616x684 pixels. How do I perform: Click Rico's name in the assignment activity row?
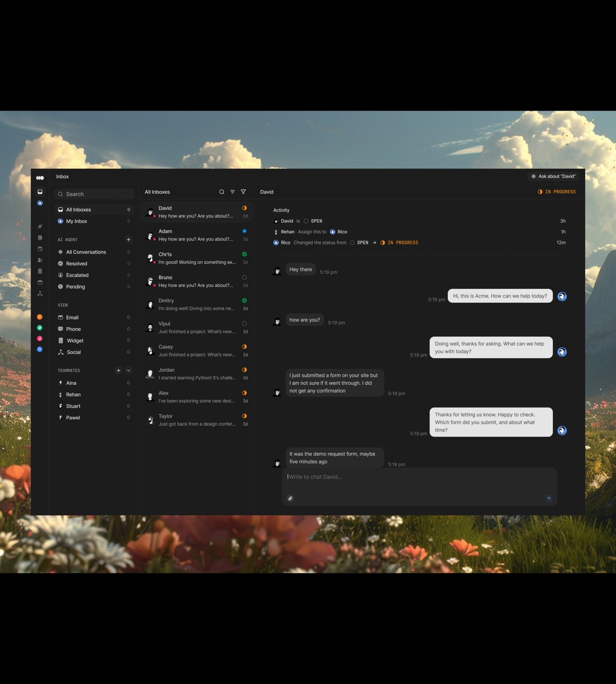tap(342, 232)
